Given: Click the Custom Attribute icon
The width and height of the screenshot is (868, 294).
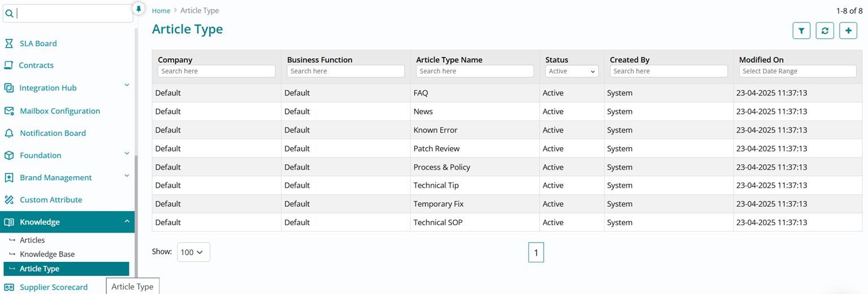Looking at the screenshot, I should tap(9, 200).
